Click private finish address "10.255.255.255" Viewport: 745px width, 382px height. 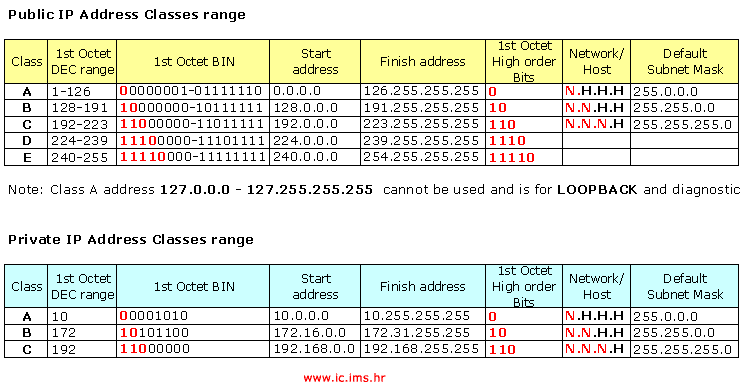point(417,316)
